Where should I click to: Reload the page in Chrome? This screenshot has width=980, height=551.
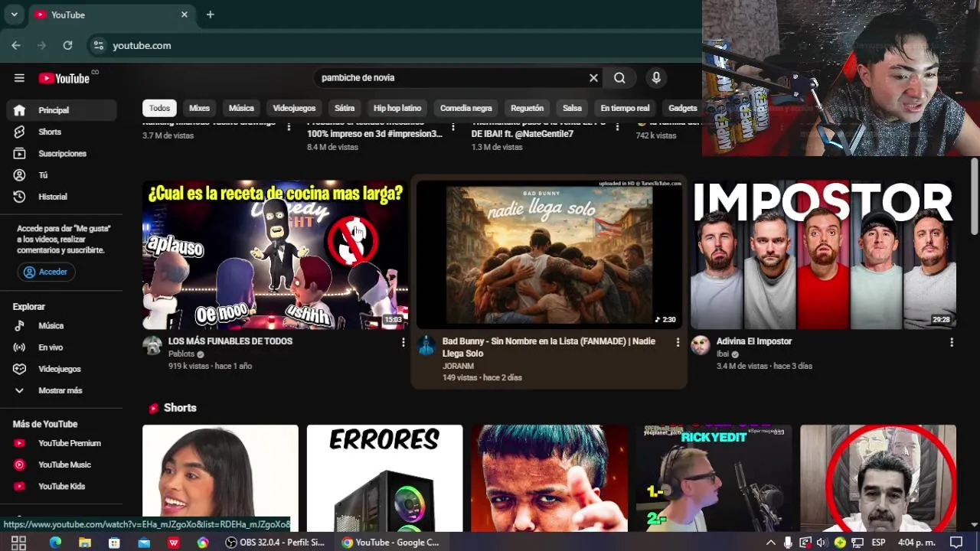(67, 45)
